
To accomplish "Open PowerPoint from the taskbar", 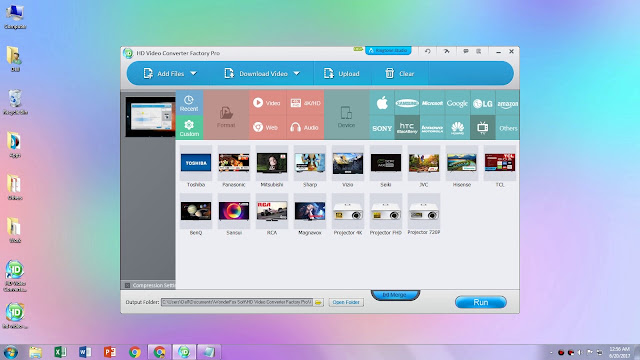I will [110, 352].
